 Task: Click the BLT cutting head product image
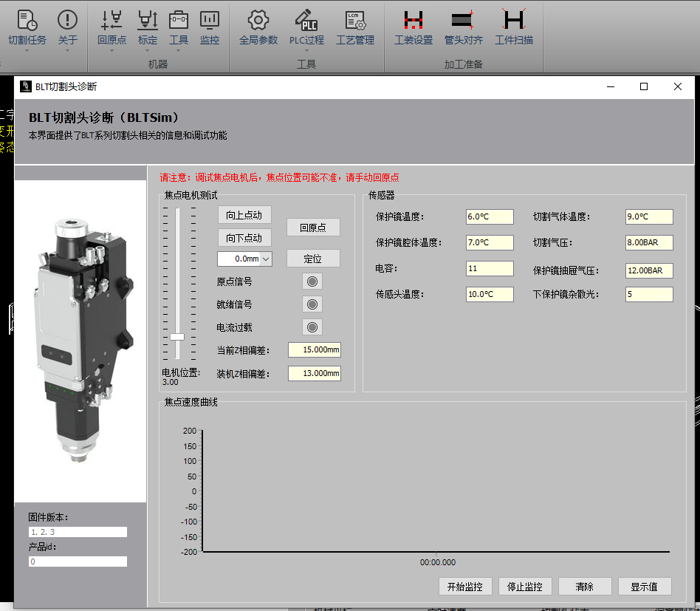pyautogui.click(x=83, y=341)
